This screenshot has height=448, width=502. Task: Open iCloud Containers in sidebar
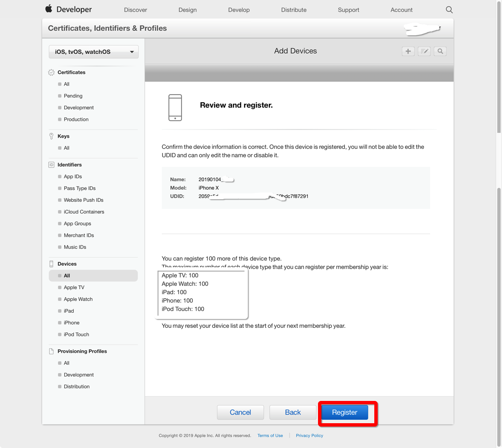point(84,212)
